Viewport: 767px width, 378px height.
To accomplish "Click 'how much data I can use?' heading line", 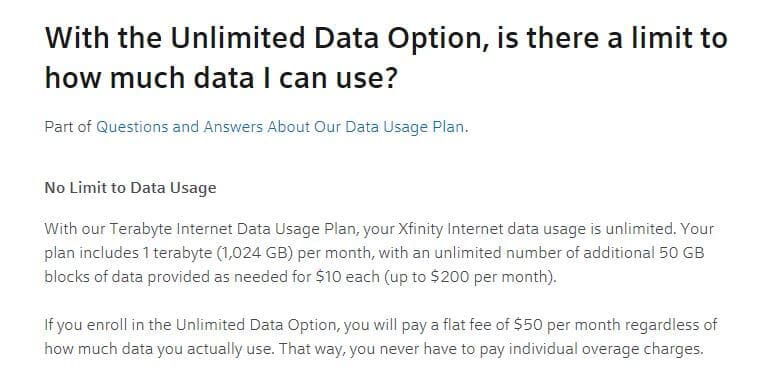I will click(x=220, y=78).
